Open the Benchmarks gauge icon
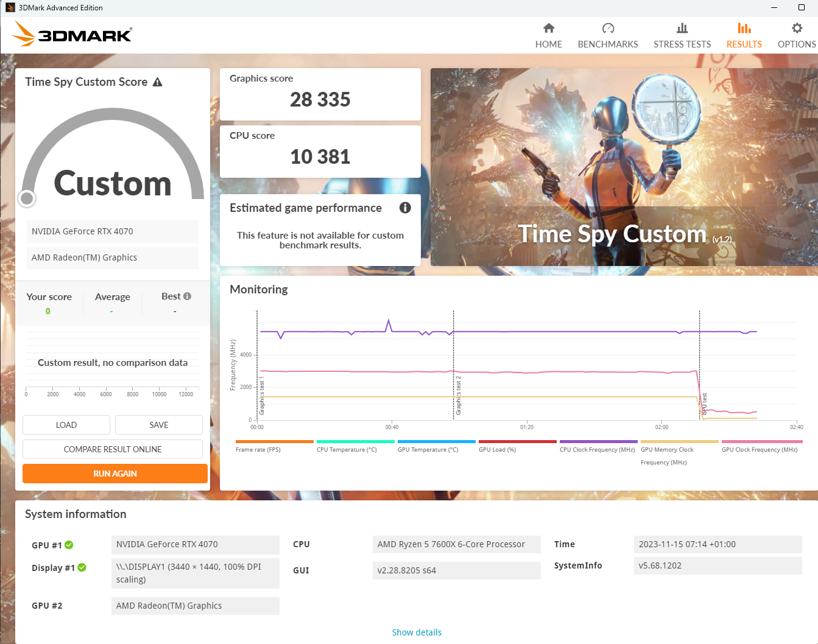This screenshot has height=644, width=818. point(608,28)
